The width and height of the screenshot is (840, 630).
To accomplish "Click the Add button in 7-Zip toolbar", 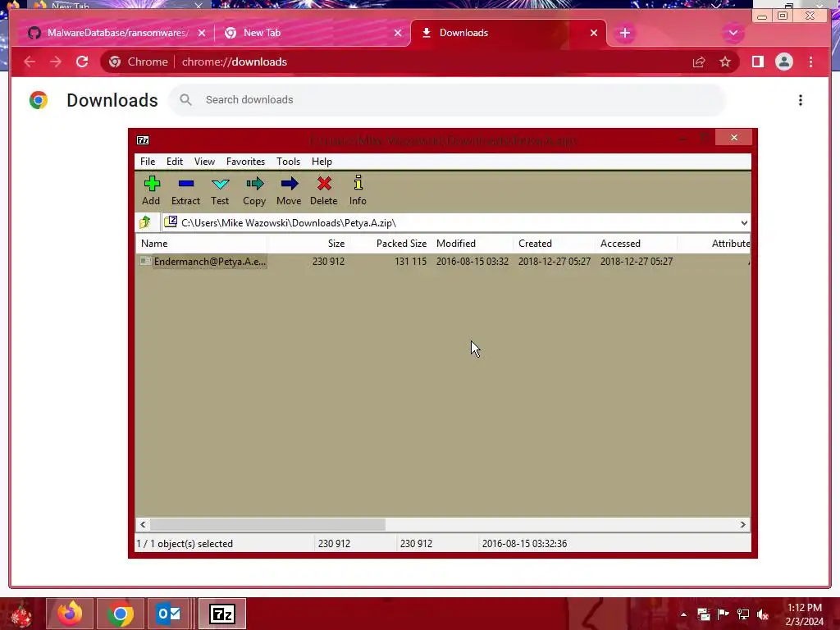I will point(151,190).
